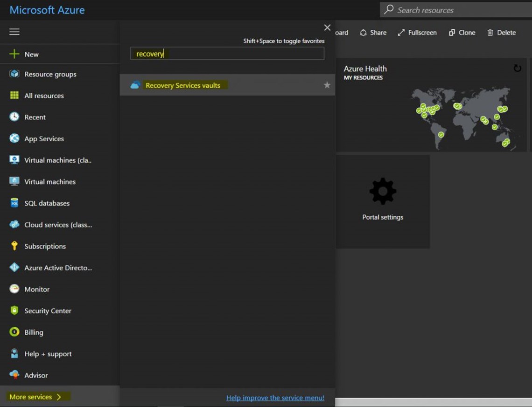
Task: Open the Portal settings tile
Action: pos(383,202)
